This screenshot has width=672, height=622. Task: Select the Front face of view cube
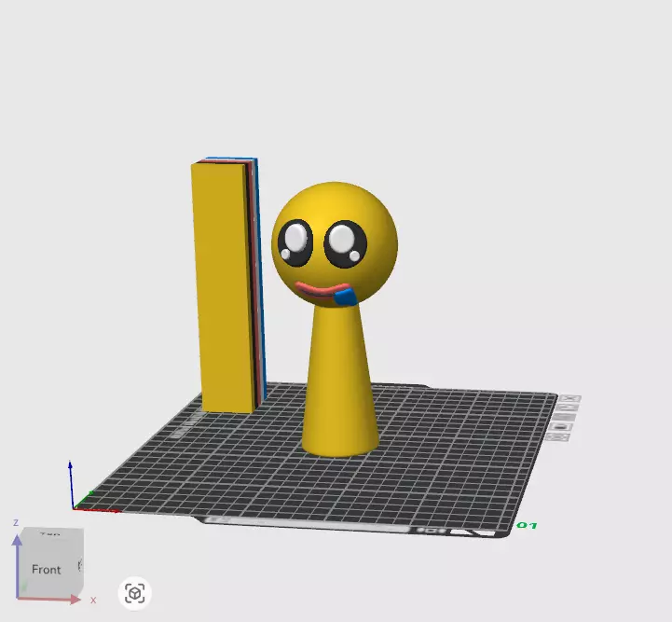click(x=47, y=567)
